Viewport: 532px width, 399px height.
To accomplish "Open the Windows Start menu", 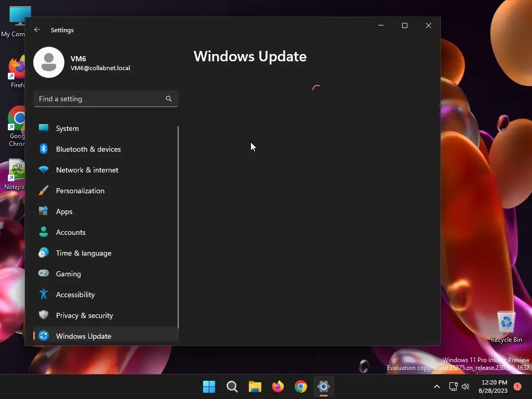I will (x=209, y=387).
